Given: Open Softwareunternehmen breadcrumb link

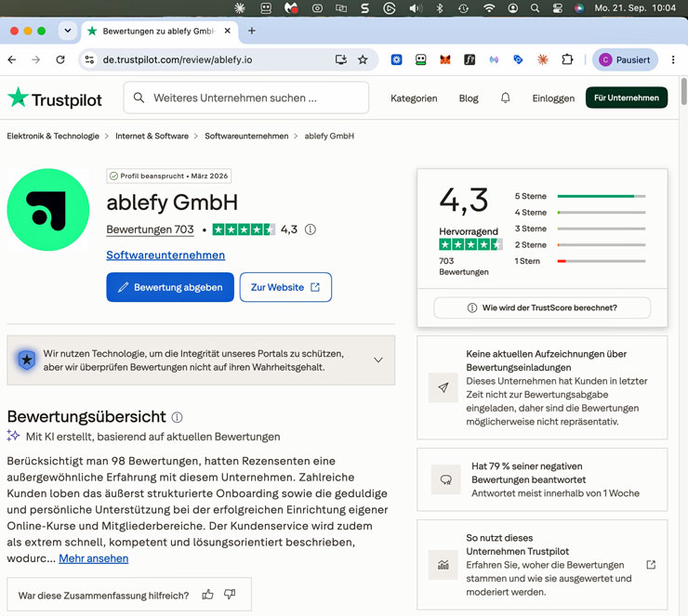Looking at the screenshot, I should [246, 136].
